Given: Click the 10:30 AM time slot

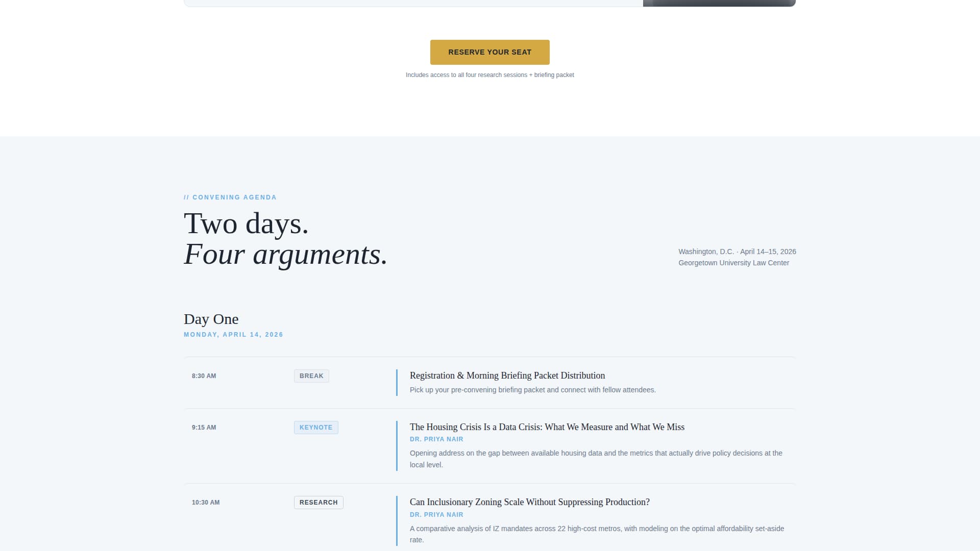Looking at the screenshot, I should point(205,503).
